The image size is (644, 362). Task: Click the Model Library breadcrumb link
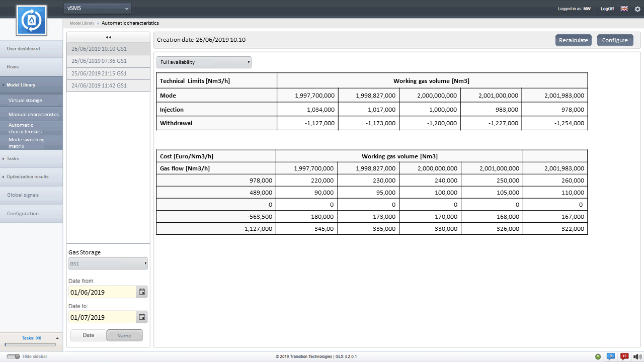pyautogui.click(x=82, y=23)
